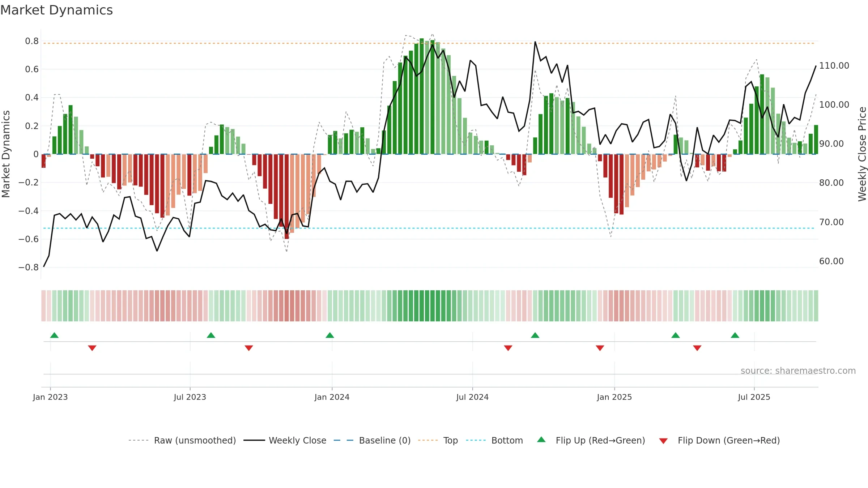Toggle the Flip Up (Red→Green) legend entry

point(591,440)
